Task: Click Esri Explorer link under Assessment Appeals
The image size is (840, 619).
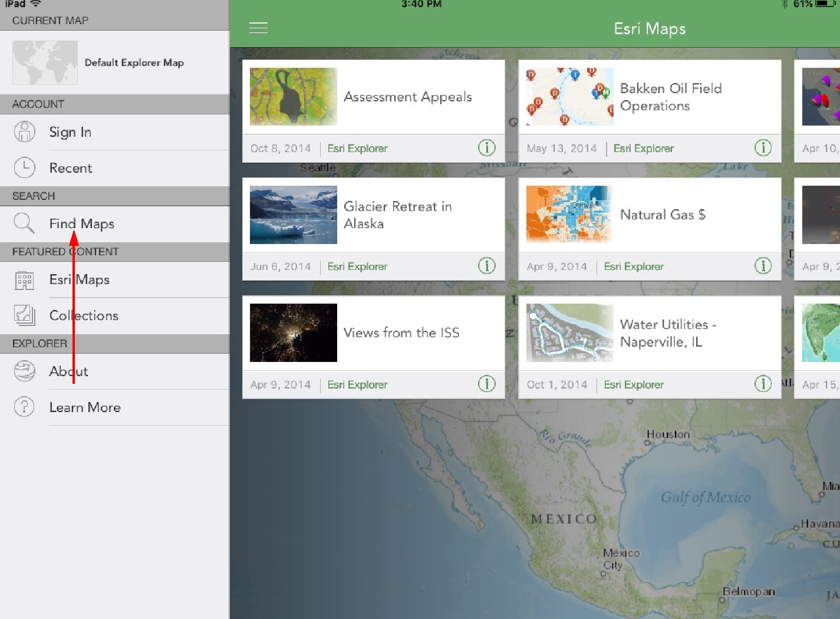Action: (357, 149)
